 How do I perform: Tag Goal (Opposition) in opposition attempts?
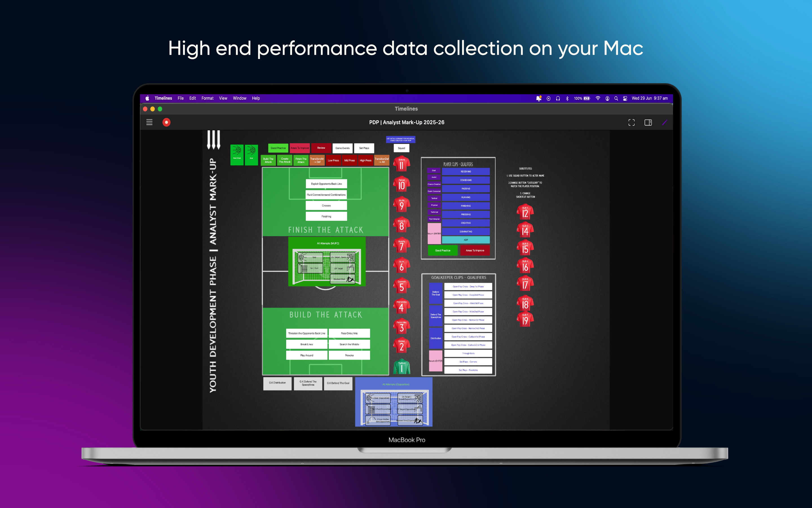point(378,398)
